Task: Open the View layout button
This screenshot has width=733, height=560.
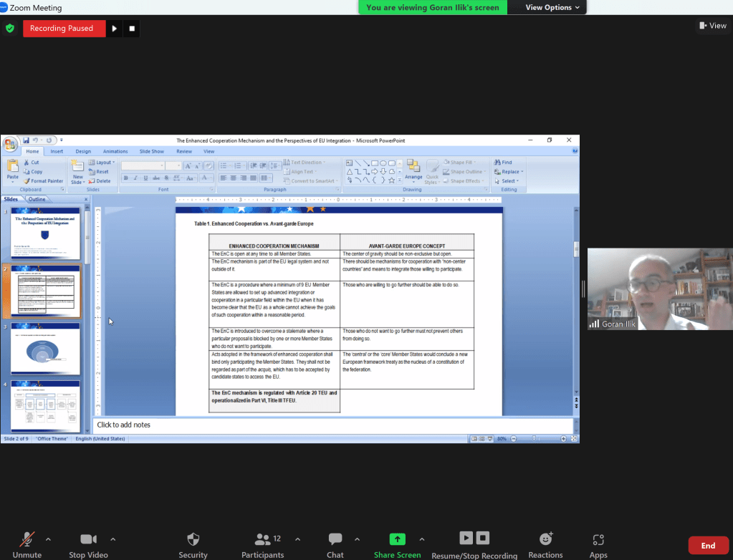Action: pyautogui.click(x=712, y=26)
